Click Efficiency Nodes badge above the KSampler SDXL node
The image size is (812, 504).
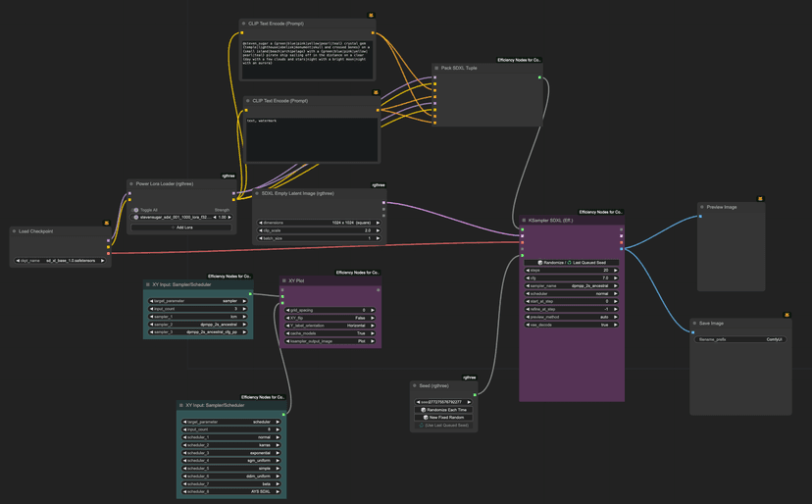point(600,212)
